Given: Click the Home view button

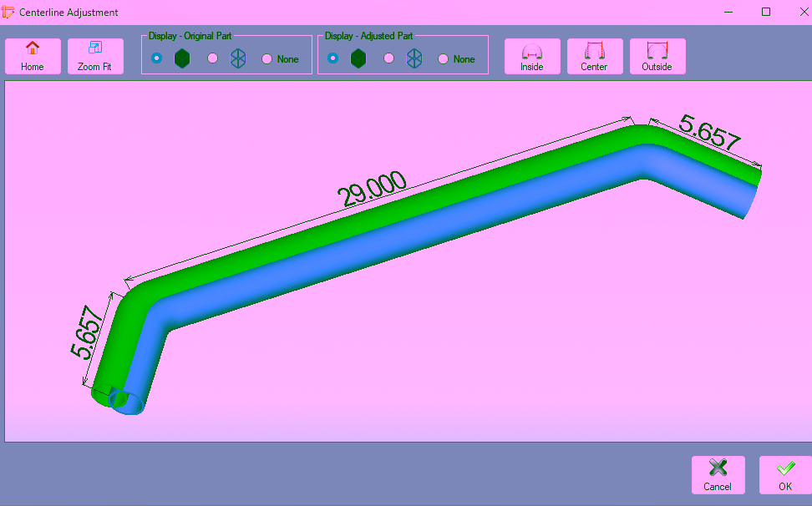Looking at the screenshot, I should pos(33,56).
